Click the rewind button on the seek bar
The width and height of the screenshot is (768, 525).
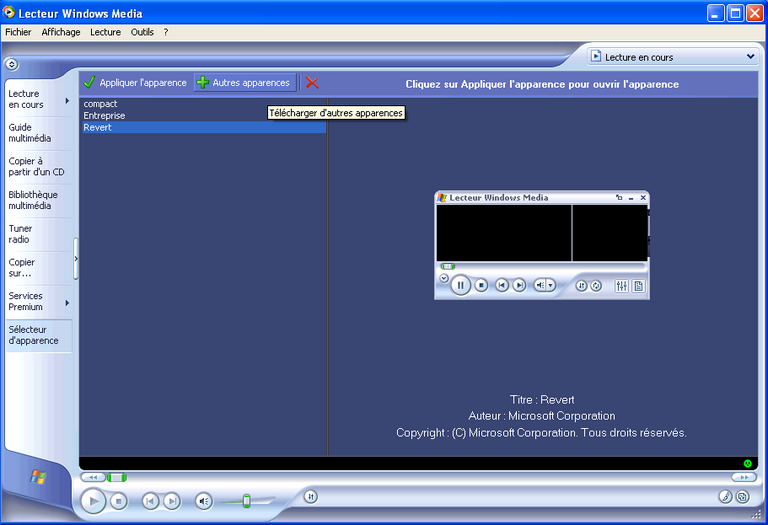[93, 477]
